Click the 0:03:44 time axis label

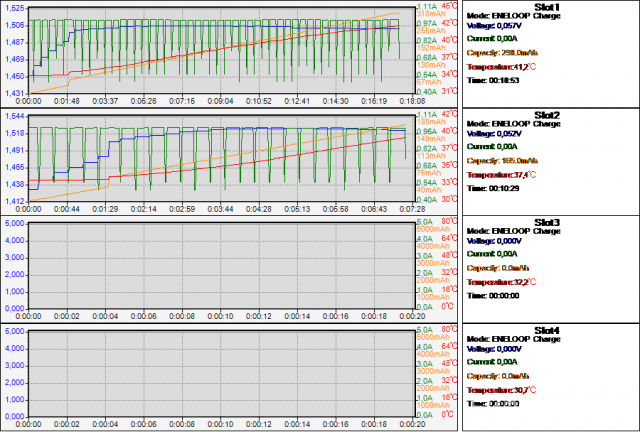pos(221,209)
